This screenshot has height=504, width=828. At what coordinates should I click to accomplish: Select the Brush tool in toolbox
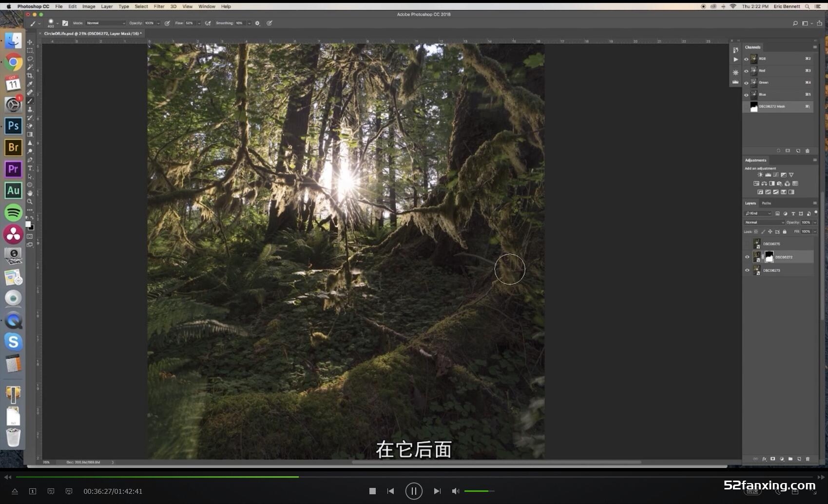tap(30, 101)
